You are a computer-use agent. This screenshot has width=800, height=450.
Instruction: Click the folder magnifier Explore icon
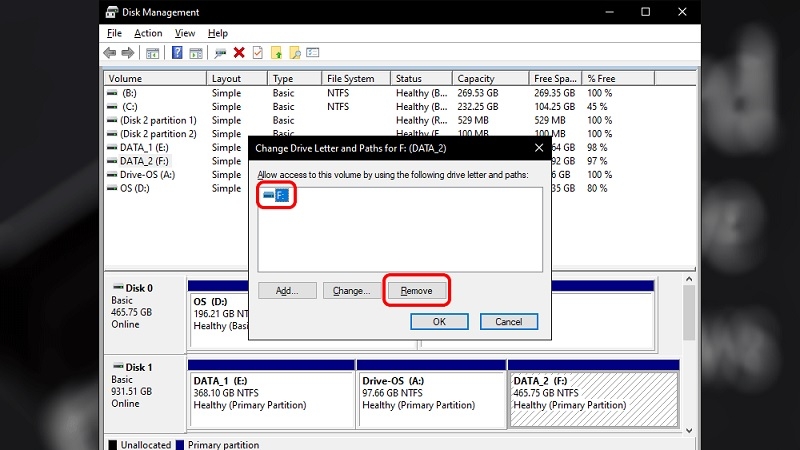pyautogui.click(x=295, y=53)
